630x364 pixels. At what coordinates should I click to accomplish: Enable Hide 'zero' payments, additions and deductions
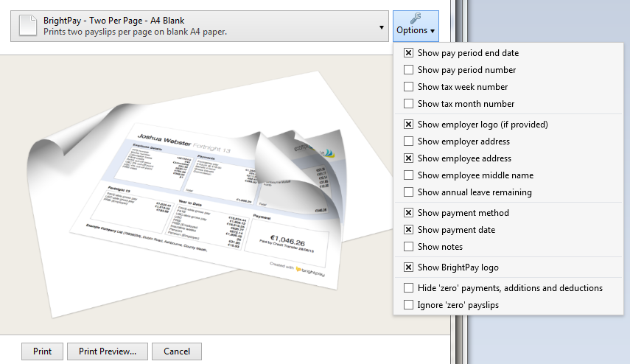tap(408, 288)
